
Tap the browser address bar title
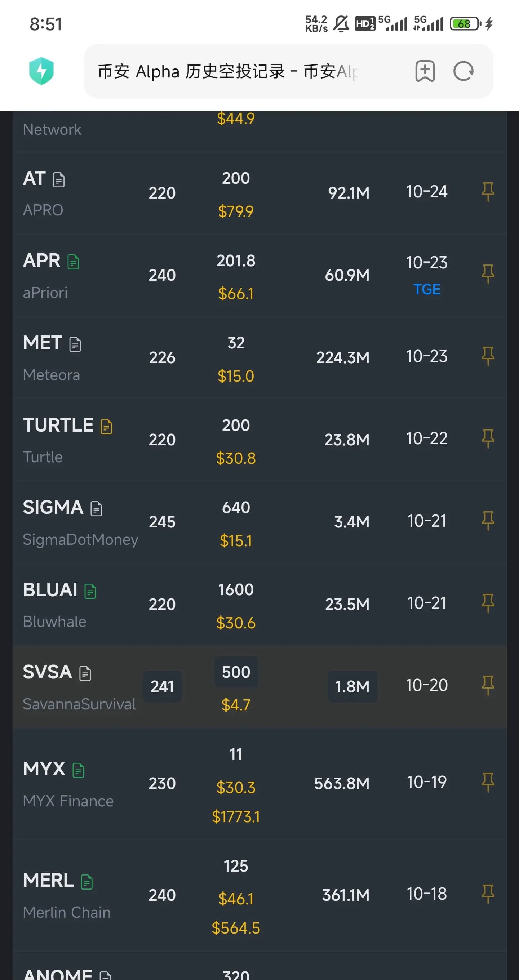coord(228,71)
